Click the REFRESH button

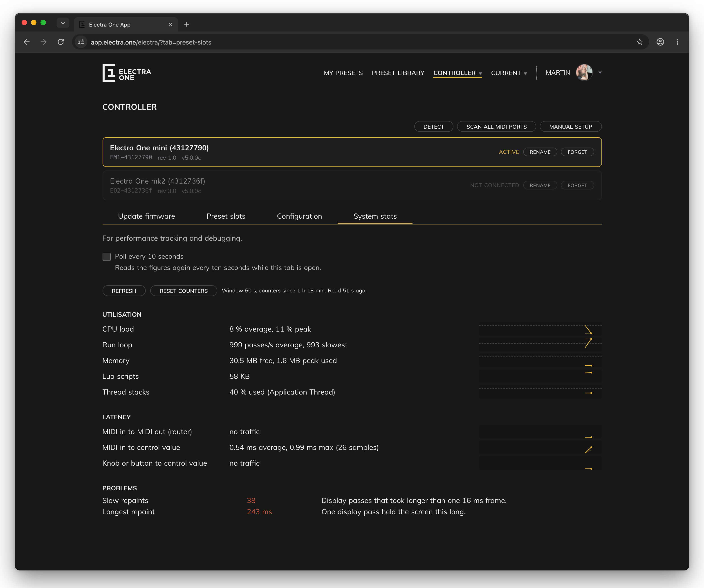[124, 291]
